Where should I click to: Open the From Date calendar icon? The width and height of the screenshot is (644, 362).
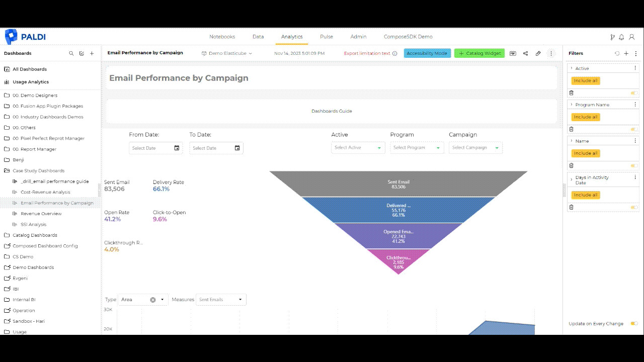[x=177, y=148]
